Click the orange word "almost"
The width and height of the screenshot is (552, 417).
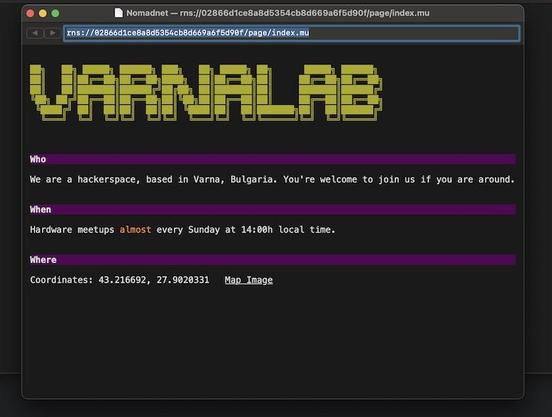point(135,230)
